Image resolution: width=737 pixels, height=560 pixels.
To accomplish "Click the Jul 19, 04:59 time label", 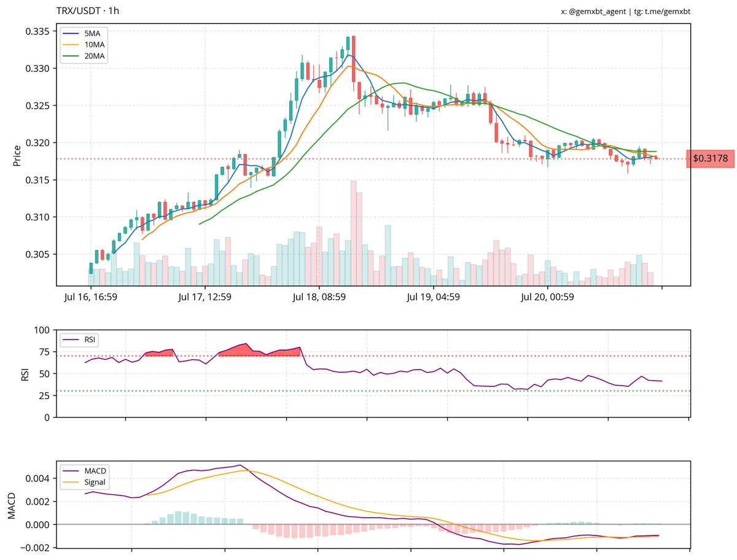I will point(433,297).
